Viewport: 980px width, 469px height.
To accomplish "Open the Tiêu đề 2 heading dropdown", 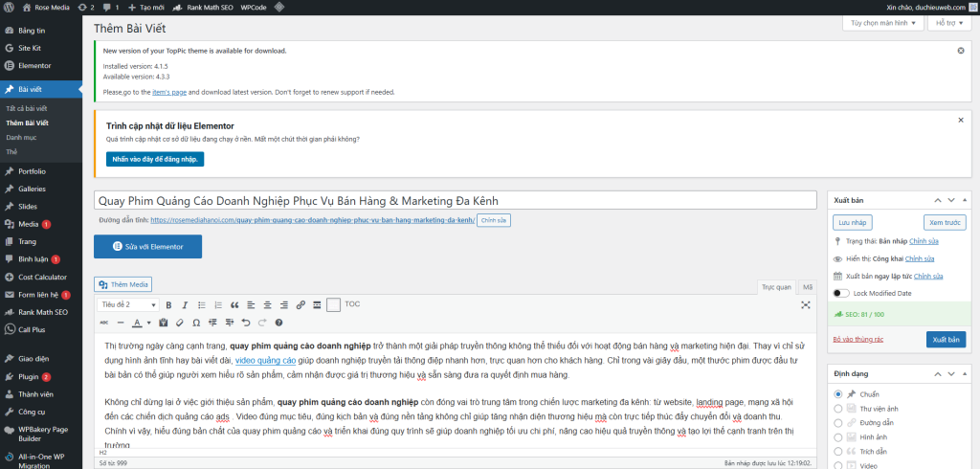I will tap(128, 304).
